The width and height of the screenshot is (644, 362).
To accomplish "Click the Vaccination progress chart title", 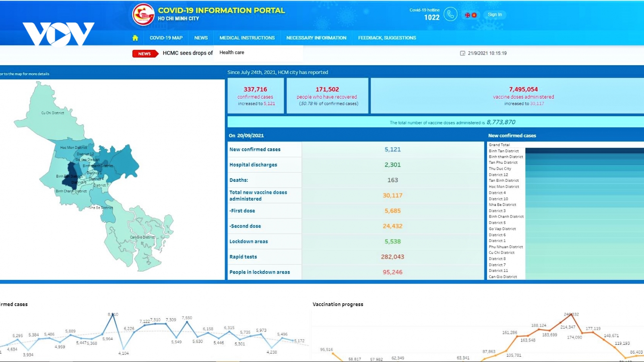I will 338,304.
